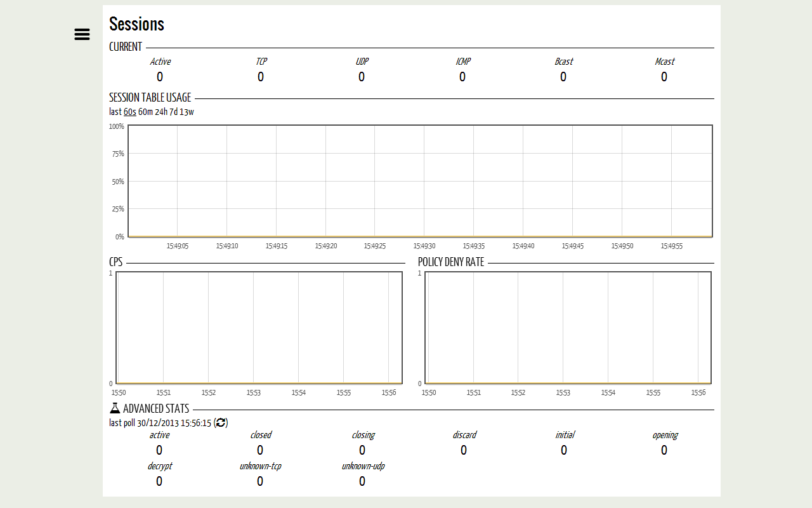
Task: Click the opening stat label
Action: 665,435
